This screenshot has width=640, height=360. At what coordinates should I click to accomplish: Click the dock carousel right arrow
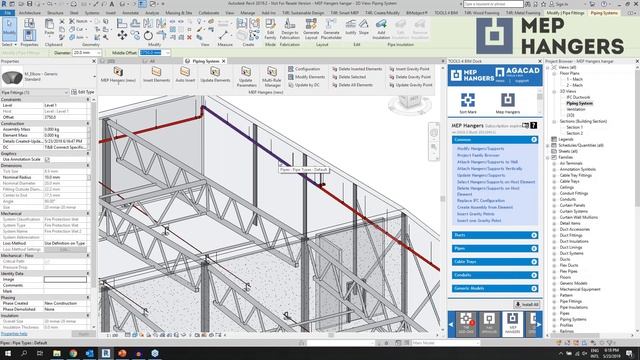pyautogui.click(x=539, y=324)
